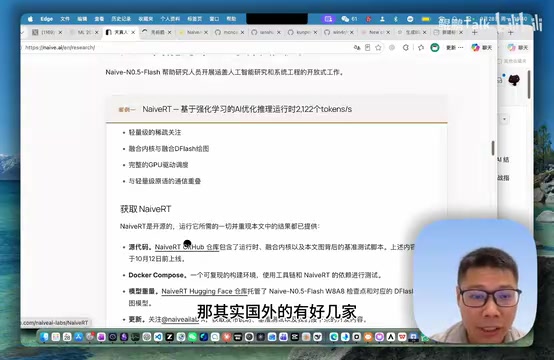The width and height of the screenshot is (554, 360).
Task: Click WeChat icon in the menu bar
Action: 345,19
